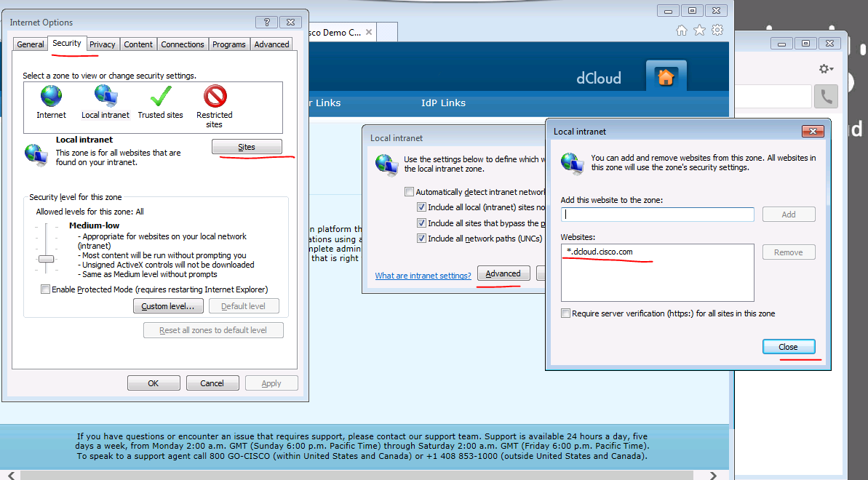Toggle Require server verification (https:) checkbox
Image resolution: width=868 pixels, height=480 pixels.
[565, 313]
